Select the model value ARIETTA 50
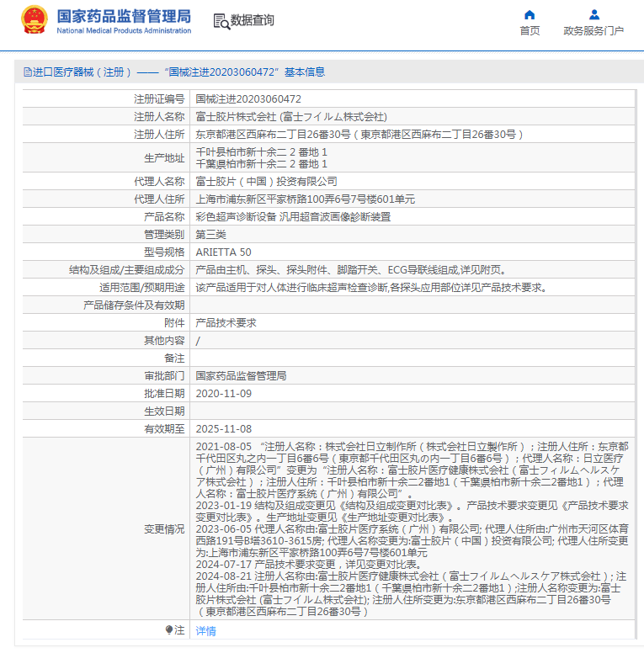The width and height of the screenshot is (644, 653). [x=223, y=252]
